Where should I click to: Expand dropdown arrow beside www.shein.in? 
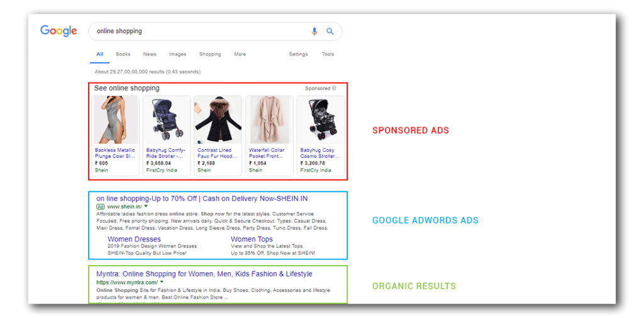click(x=146, y=206)
